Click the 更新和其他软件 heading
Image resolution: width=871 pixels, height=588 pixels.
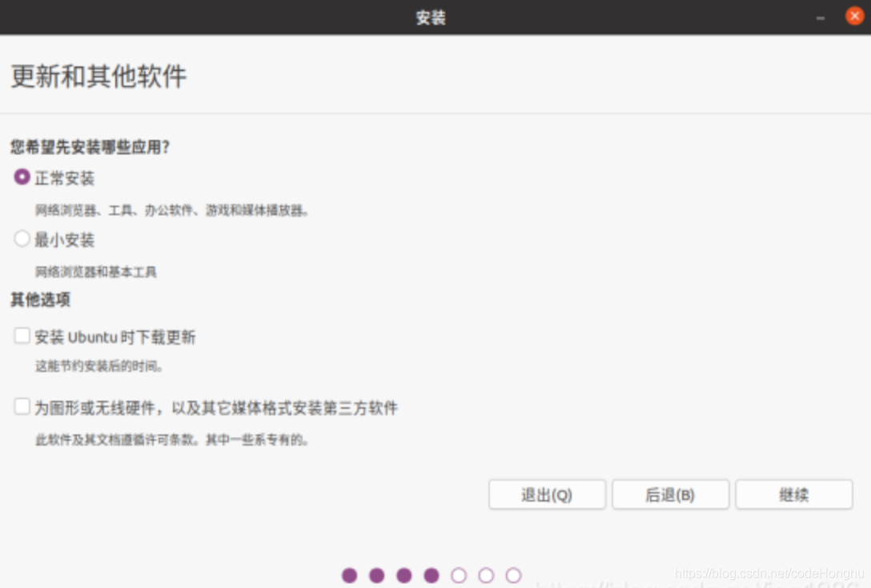click(x=99, y=76)
